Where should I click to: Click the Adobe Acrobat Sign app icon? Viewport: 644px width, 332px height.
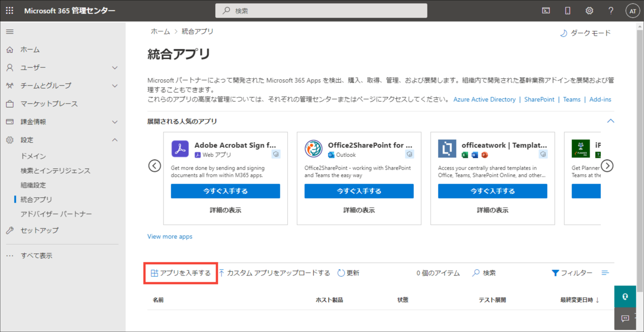pyautogui.click(x=180, y=149)
